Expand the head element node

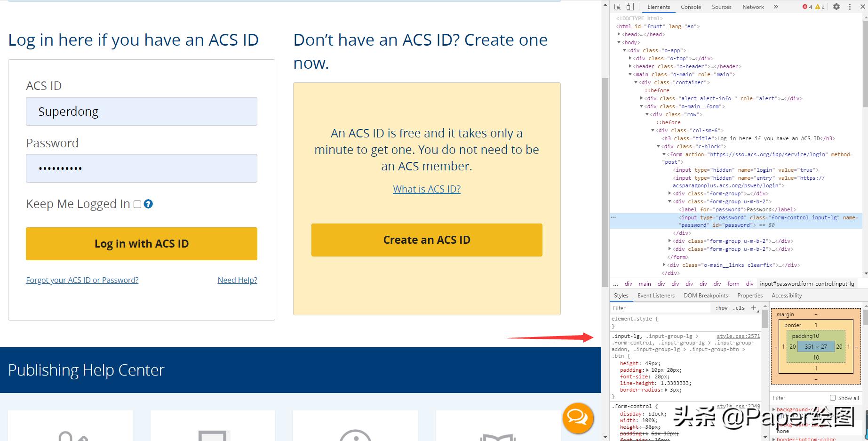619,34
